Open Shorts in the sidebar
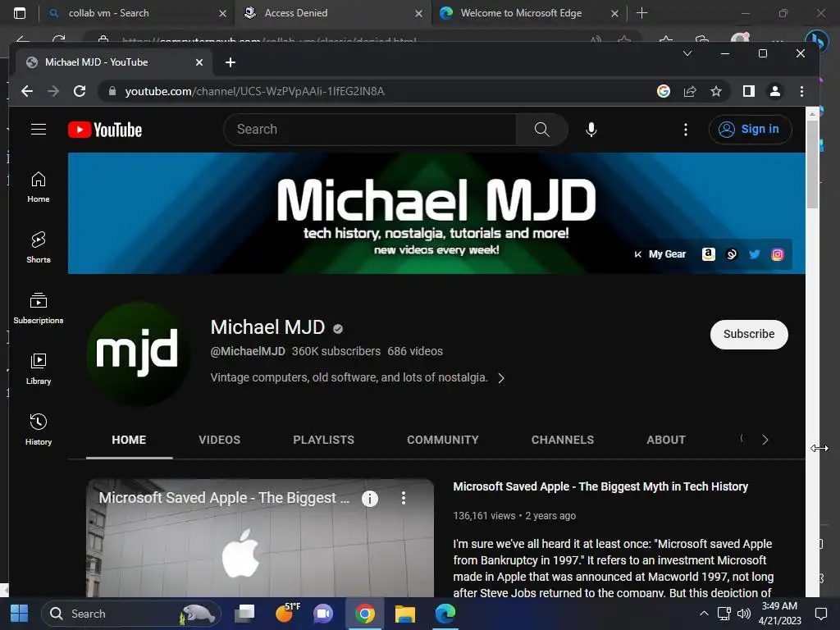This screenshot has height=630, width=840. [39, 248]
